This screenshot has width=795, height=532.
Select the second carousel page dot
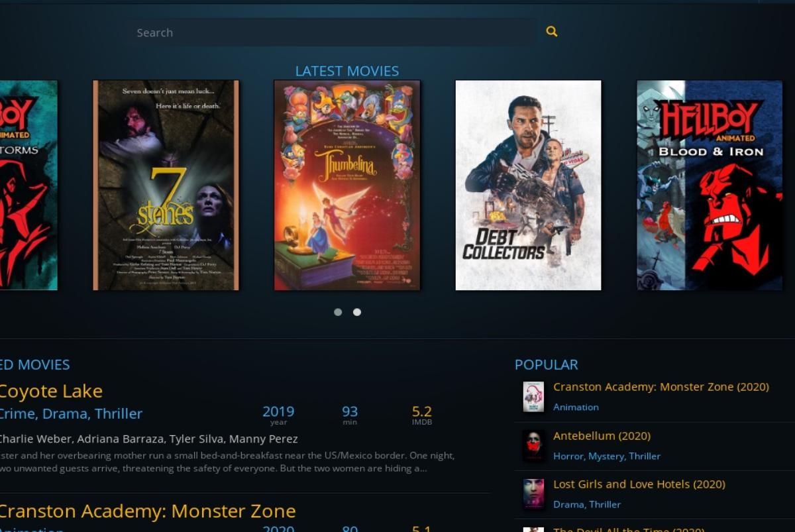pyautogui.click(x=357, y=312)
